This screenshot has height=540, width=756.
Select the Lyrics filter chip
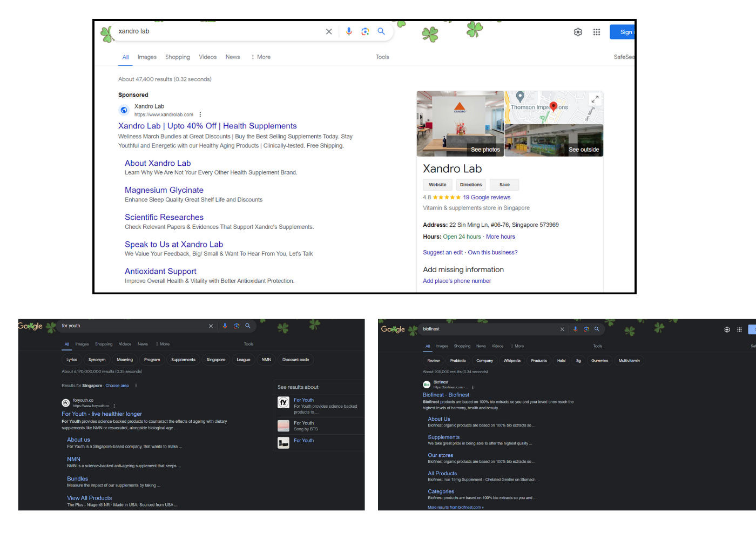(72, 360)
